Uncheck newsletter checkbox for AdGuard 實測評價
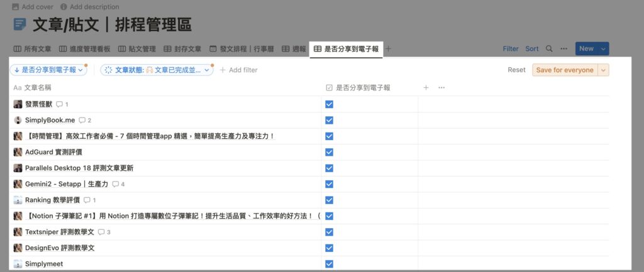Image resolution: width=644 pixels, height=272 pixels. click(329, 152)
